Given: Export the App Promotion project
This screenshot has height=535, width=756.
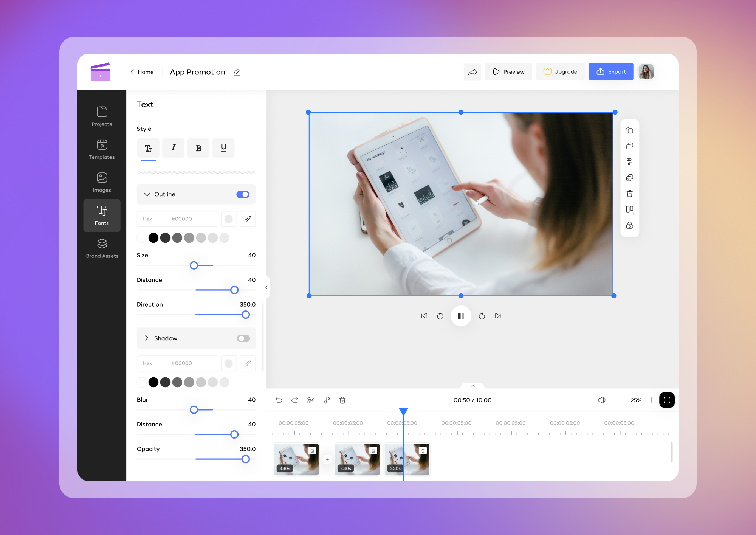Looking at the screenshot, I should tap(611, 71).
